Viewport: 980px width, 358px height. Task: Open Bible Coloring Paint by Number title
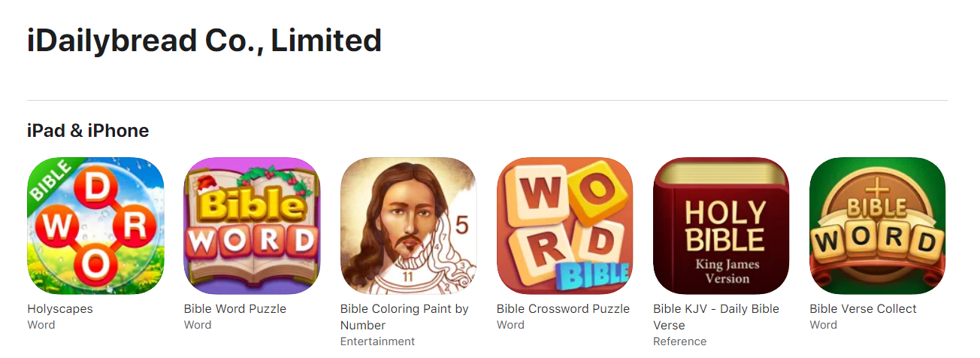(404, 317)
